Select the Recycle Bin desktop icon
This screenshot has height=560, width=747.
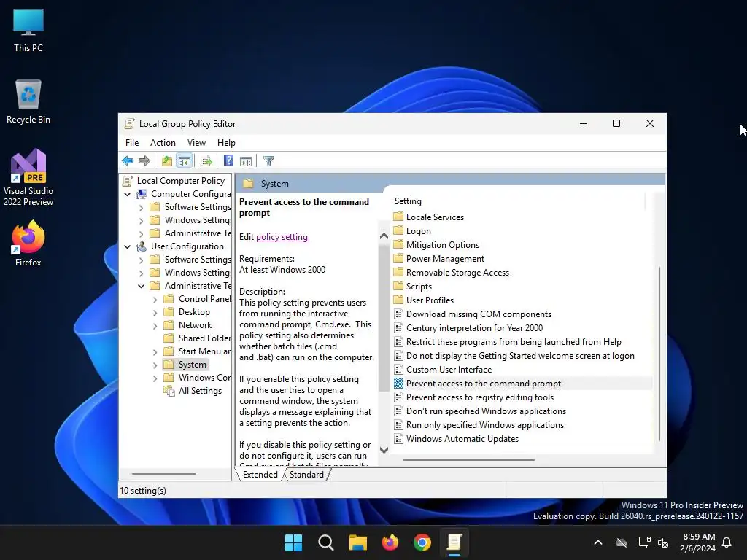28,101
